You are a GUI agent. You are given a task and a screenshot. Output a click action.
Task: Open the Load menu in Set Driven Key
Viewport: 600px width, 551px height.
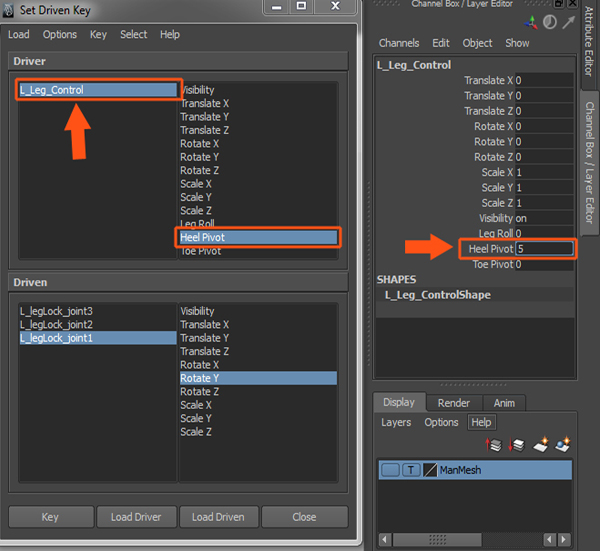[19, 34]
